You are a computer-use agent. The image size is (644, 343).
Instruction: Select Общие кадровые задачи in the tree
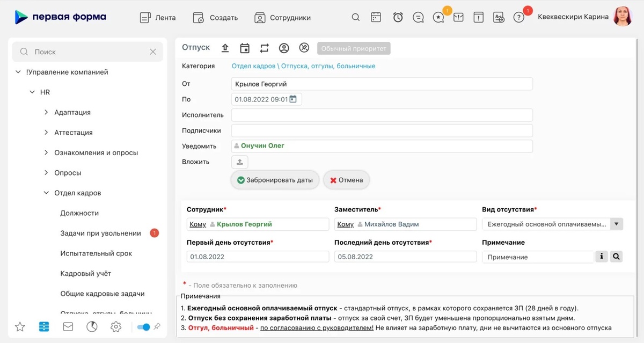point(103,294)
